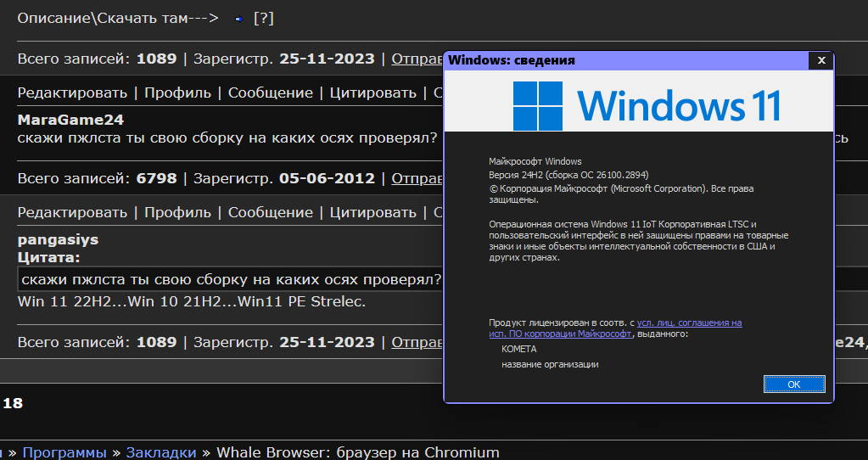Close the "Windows: сведения" dialog with X

(x=821, y=60)
